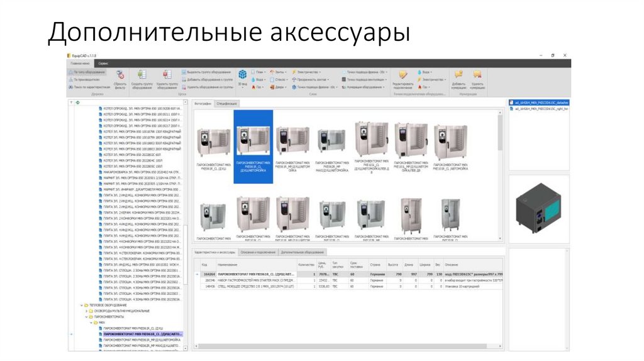Click the Страна column header

377,265
